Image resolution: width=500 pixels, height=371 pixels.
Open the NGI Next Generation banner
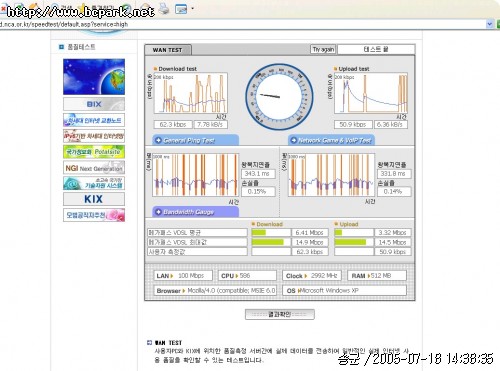click(94, 168)
